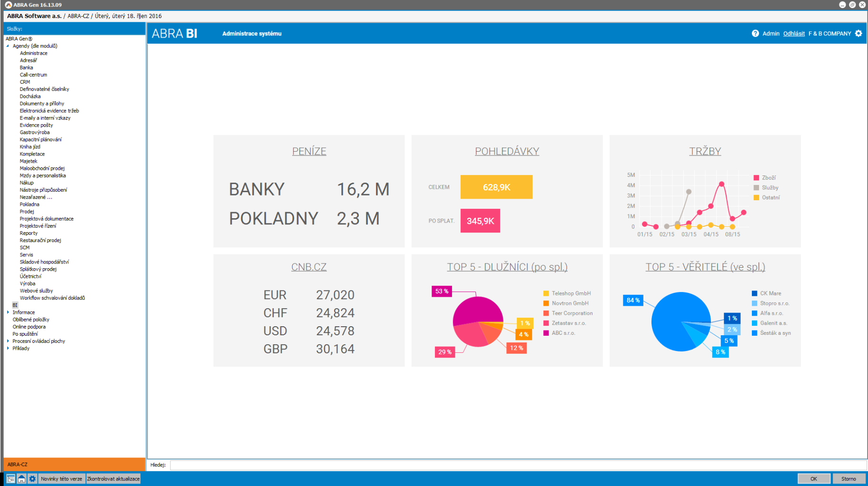The height and width of the screenshot is (486, 868).
Task: Select Administrace in the tree
Action: click(x=33, y=53)
